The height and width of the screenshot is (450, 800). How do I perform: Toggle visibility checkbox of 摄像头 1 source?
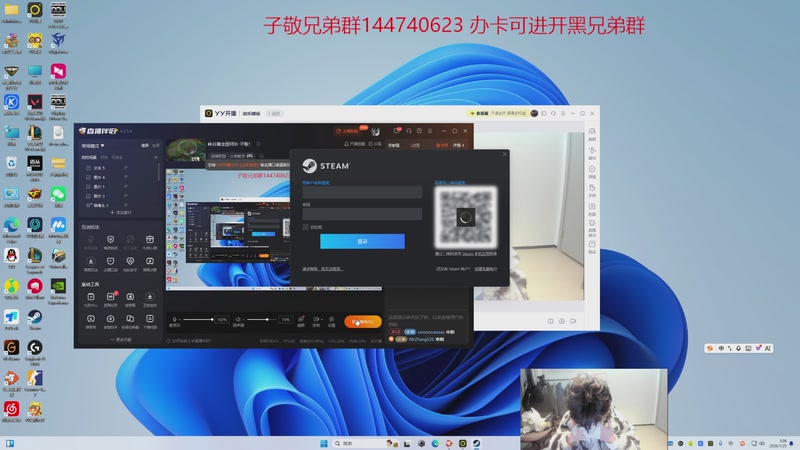click(88, 205)
